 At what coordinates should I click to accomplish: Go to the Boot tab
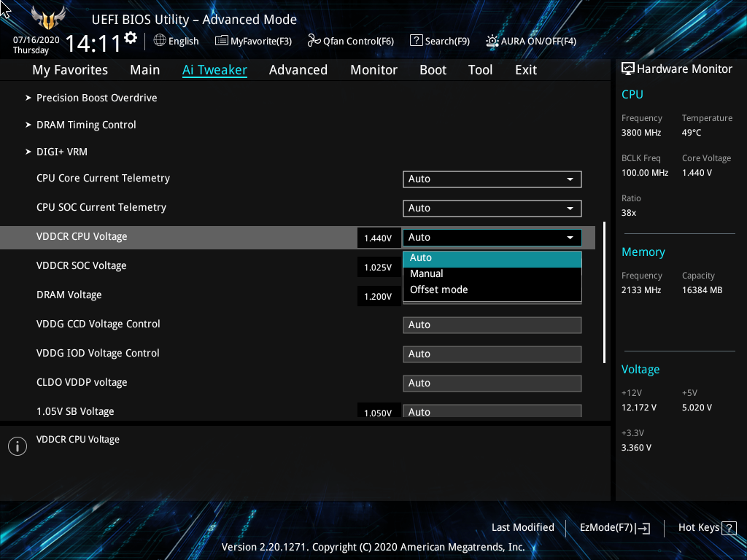[x=433, y=70]
